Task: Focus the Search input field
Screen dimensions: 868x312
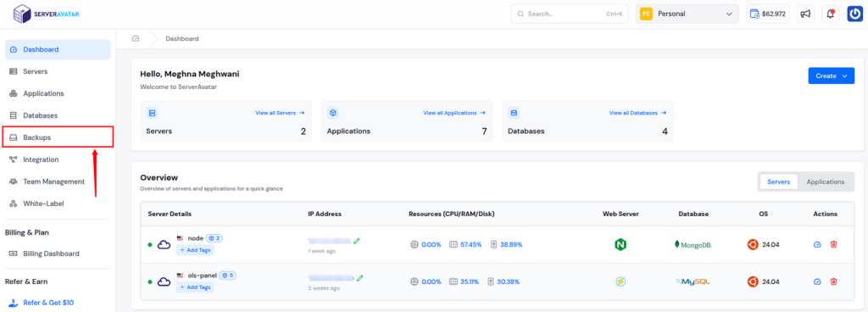Action: pyautogui.click(x=570, y=14)
